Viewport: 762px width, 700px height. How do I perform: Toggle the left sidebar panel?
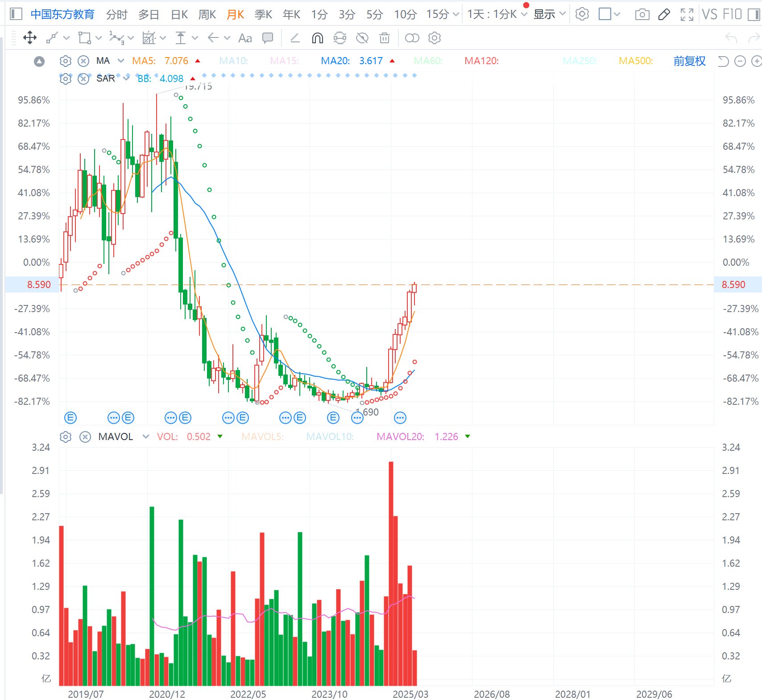coord(16,14)
